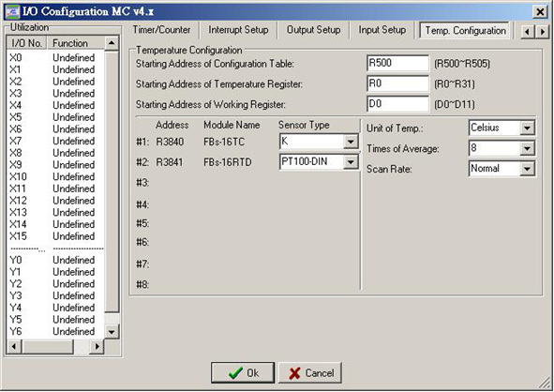Click the horizontal scrollbar thumb in Utilization
Viewport: 554px width, 392px height.
click(47, 346)
